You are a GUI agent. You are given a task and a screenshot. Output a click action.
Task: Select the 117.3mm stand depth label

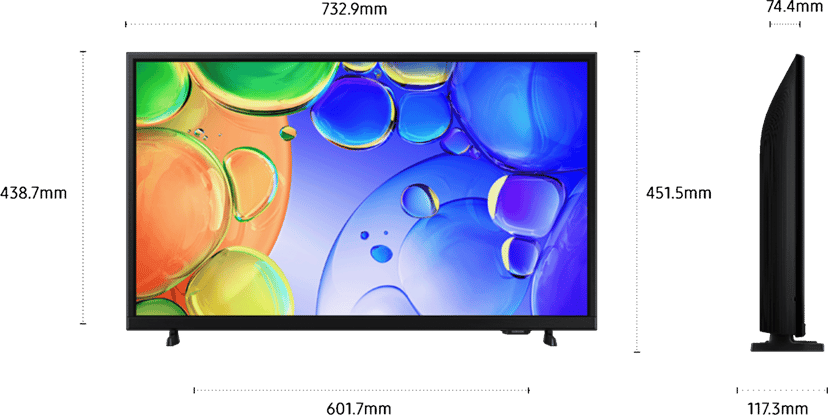[778, 408]
